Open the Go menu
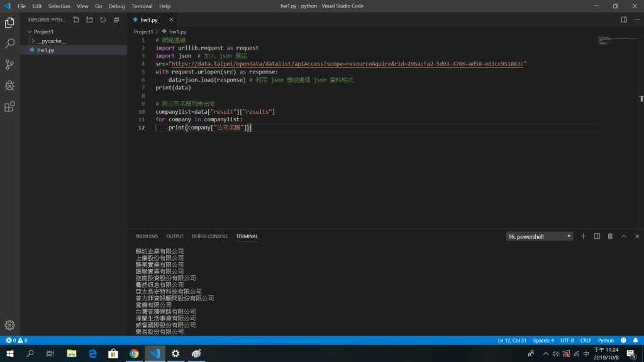Screen dimensions: 644x362 tap(99, 6)
